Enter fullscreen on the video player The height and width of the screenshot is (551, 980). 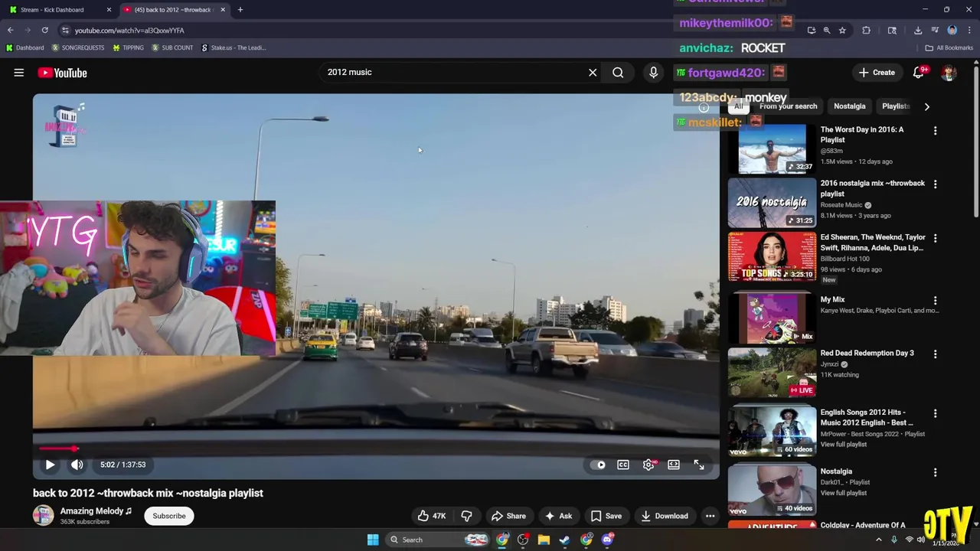pos(699,465)
